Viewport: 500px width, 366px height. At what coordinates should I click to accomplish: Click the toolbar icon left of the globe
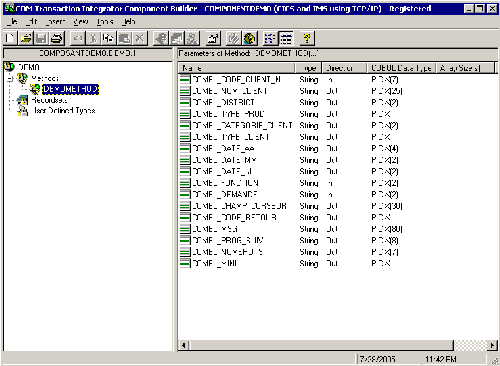pyautogui.click(x=234, y=38)
